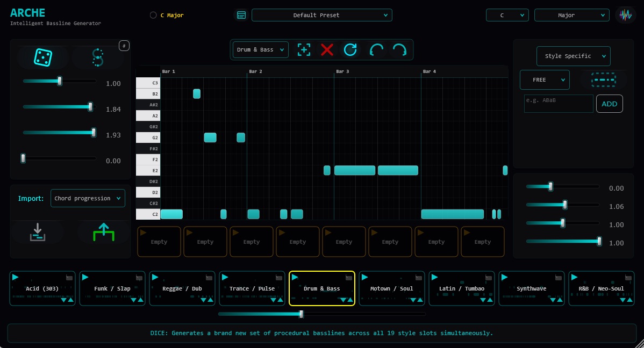This screenshot has height=348, width=644.
Task: Click the gray import download icon
Action: pos(38,232)
